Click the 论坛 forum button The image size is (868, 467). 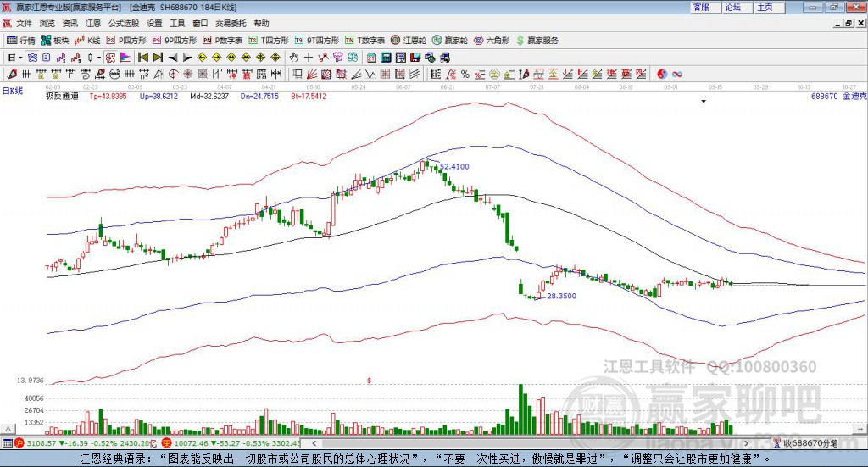tap(733, 7)
